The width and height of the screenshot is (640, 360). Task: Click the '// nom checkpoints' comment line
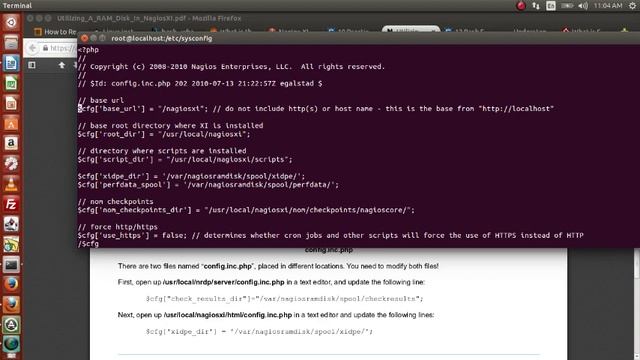point(116,202)
